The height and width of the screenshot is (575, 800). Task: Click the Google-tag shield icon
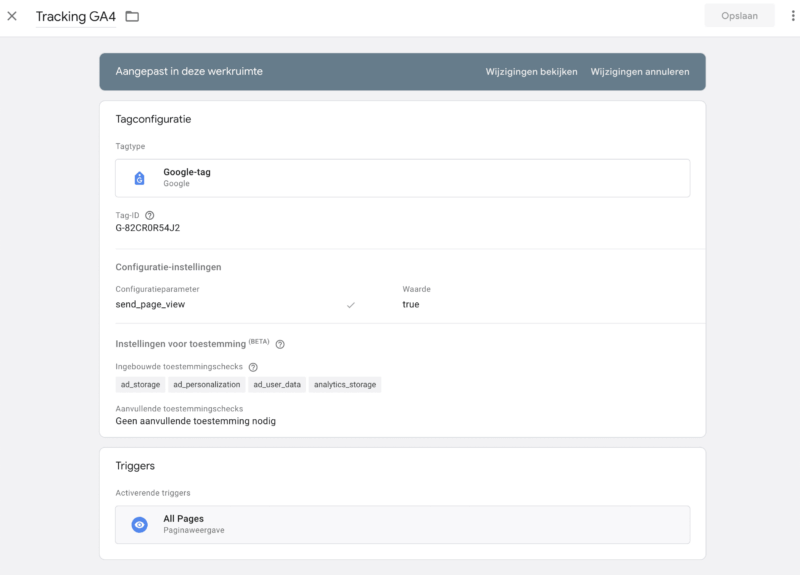140,178
